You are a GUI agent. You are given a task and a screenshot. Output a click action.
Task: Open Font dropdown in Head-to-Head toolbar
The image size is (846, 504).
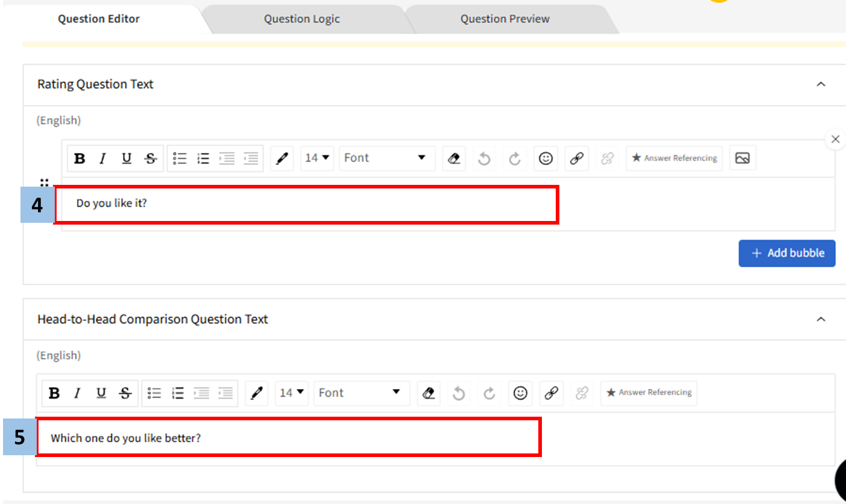click(361, 393)
